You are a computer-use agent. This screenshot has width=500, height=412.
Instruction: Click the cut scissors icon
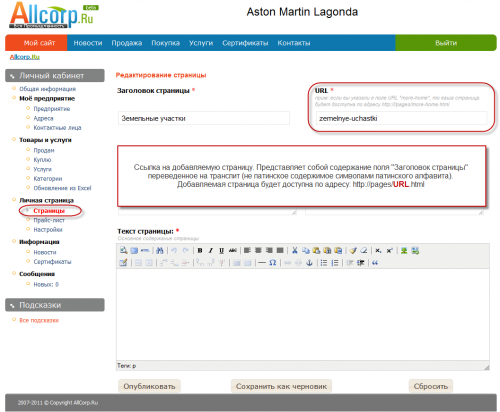[x=295, y=251]
